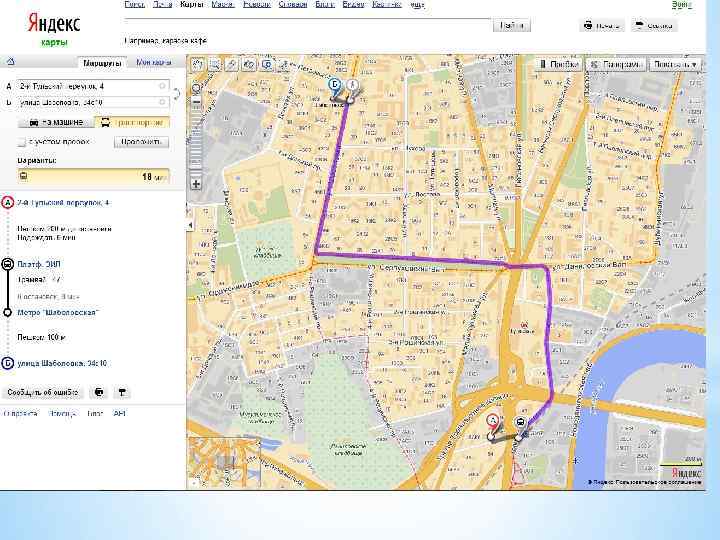Click the Пешком 100 м step text
This screenshot has width=720, height=540.
tap(41, 338)
